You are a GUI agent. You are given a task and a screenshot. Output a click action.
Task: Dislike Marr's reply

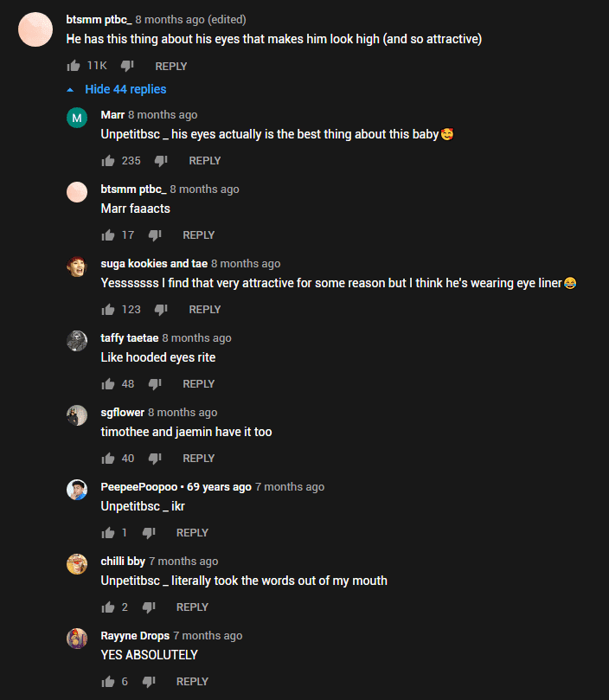tap(160, 160)
